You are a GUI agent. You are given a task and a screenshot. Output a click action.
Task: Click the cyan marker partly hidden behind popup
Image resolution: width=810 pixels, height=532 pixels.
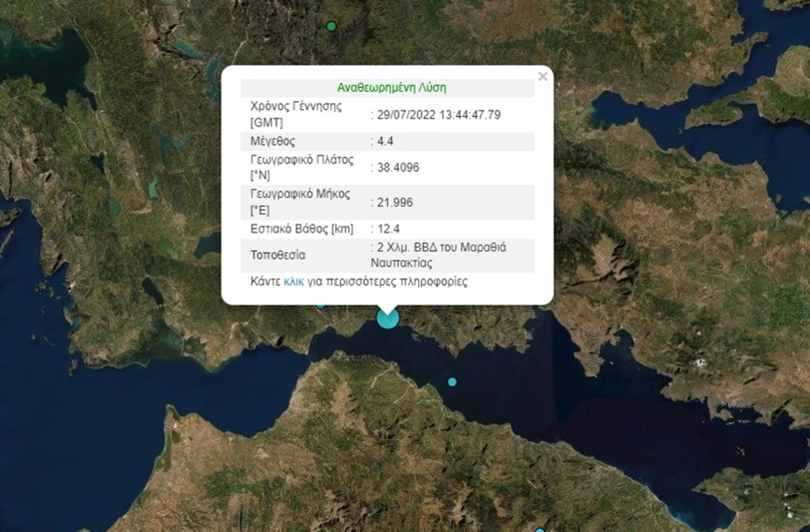click(320, 305)
